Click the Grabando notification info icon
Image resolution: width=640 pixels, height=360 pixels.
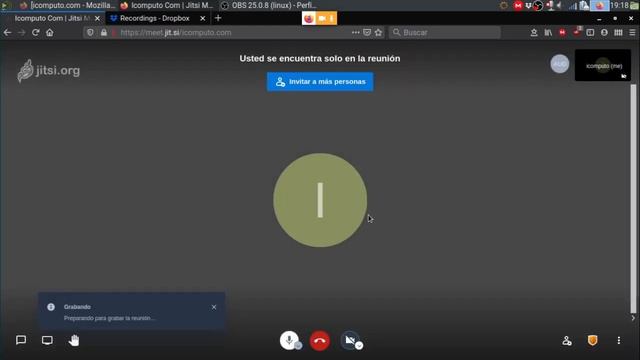pos(51,307)
